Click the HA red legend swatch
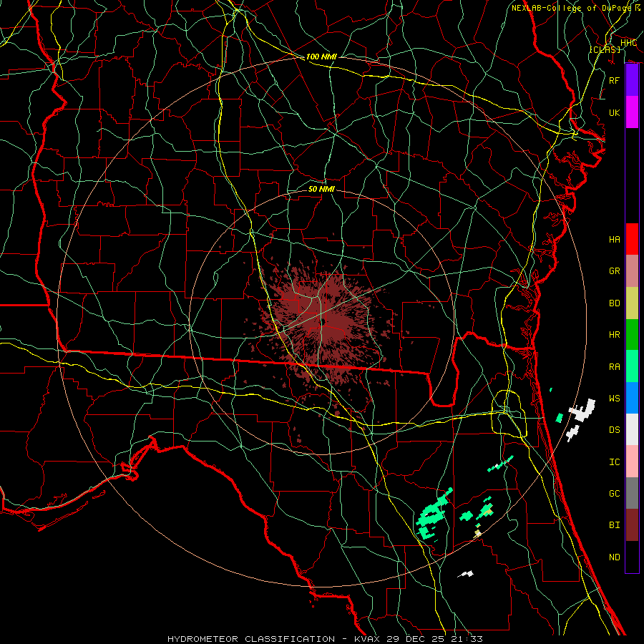Viewport: 644px width, 644px height. point(632,239)
